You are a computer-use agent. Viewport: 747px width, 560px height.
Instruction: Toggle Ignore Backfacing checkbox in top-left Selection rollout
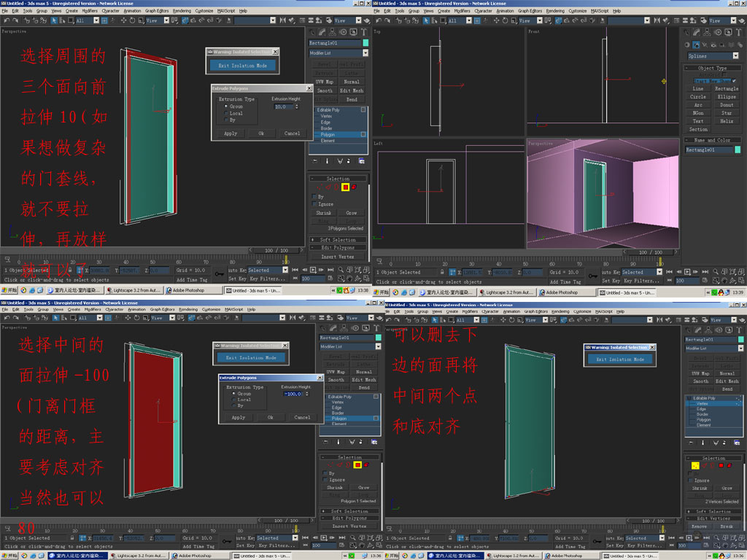(x=314, y=204)
